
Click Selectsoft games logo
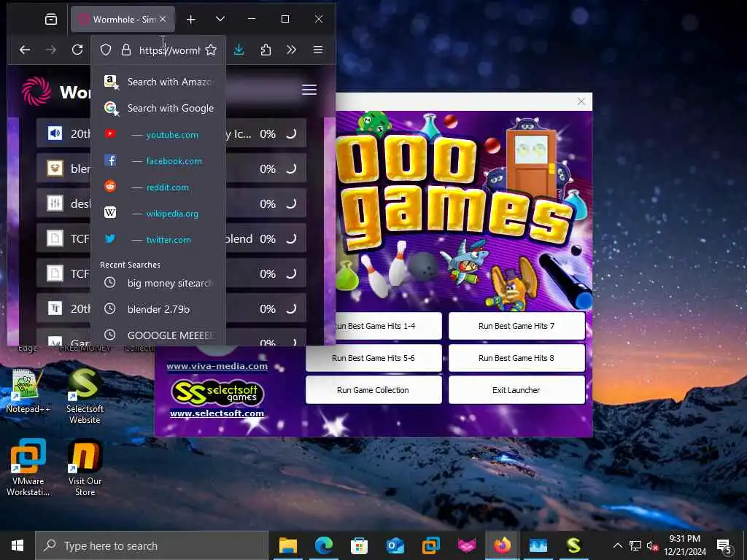point(217,392)
